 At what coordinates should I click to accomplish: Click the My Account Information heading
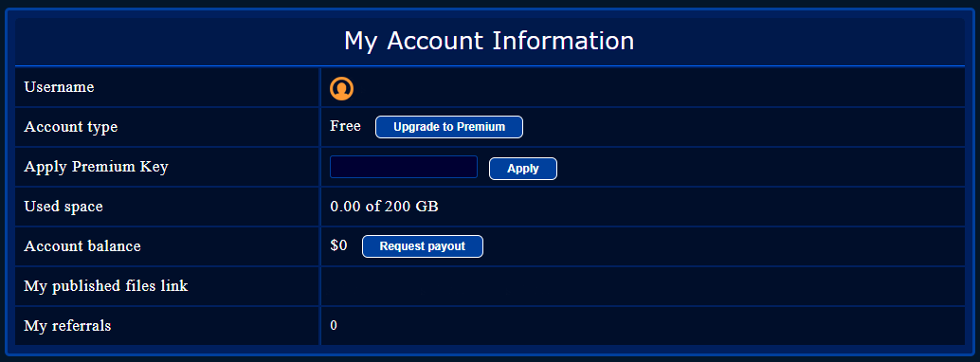pyautogui.click(x=489, y=42)
